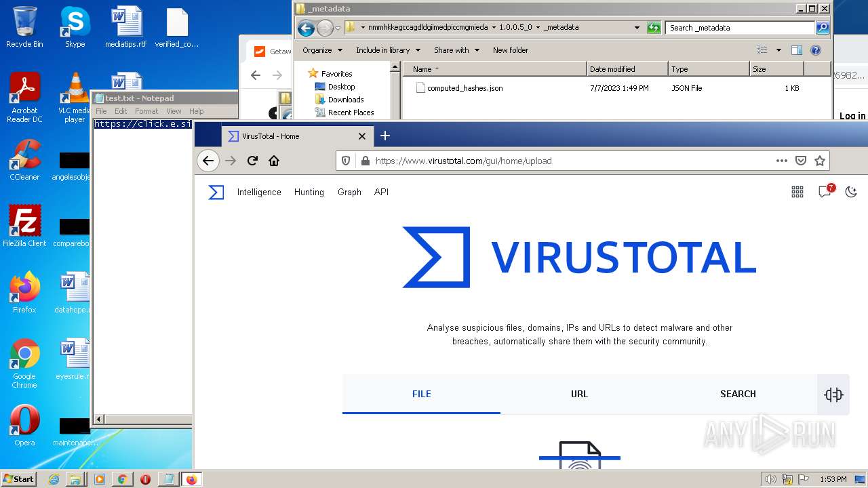The height and width of the screenshot is (488, 868).
Task: Open page actions three-dot menu in address bar
Action: click(x=782, y=161)
